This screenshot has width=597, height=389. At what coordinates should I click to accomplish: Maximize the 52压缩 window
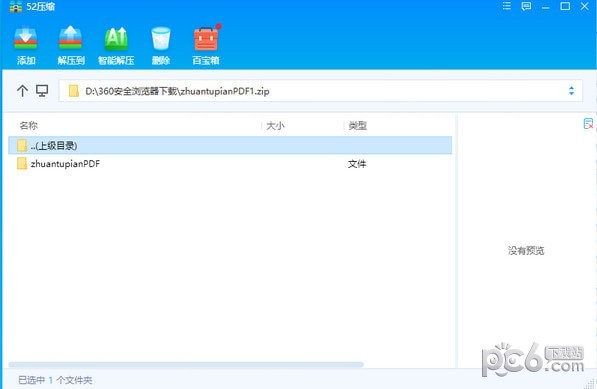(565, 6)
